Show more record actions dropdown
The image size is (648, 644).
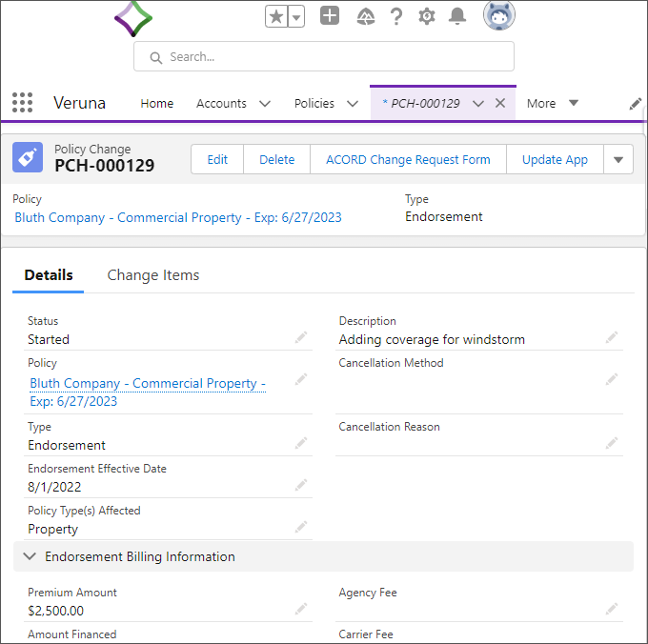click(x=618, y=159)
